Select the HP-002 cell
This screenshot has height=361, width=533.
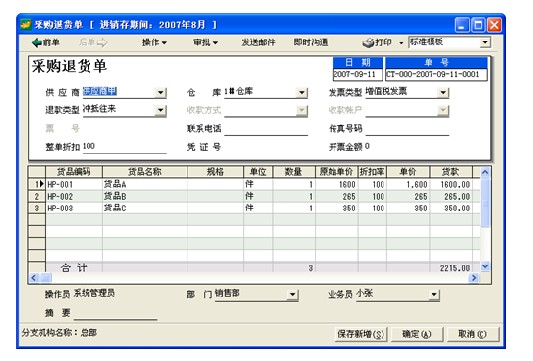click(74, 196)
